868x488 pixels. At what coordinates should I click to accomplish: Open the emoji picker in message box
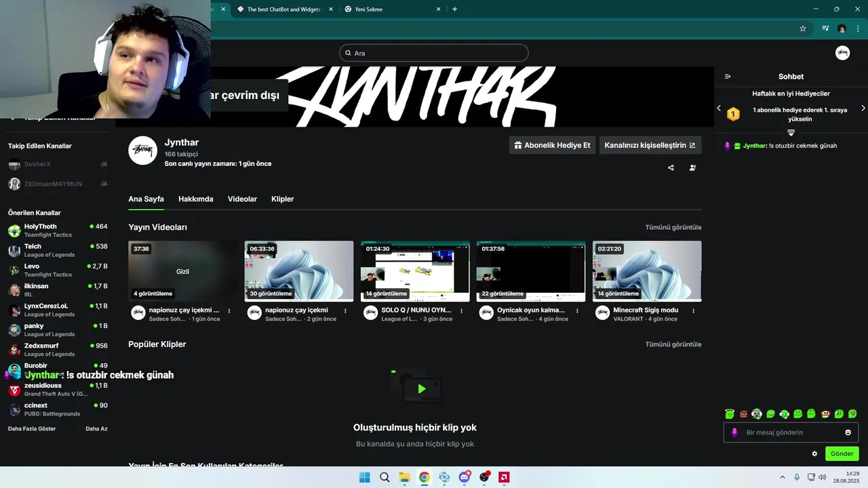848,432
